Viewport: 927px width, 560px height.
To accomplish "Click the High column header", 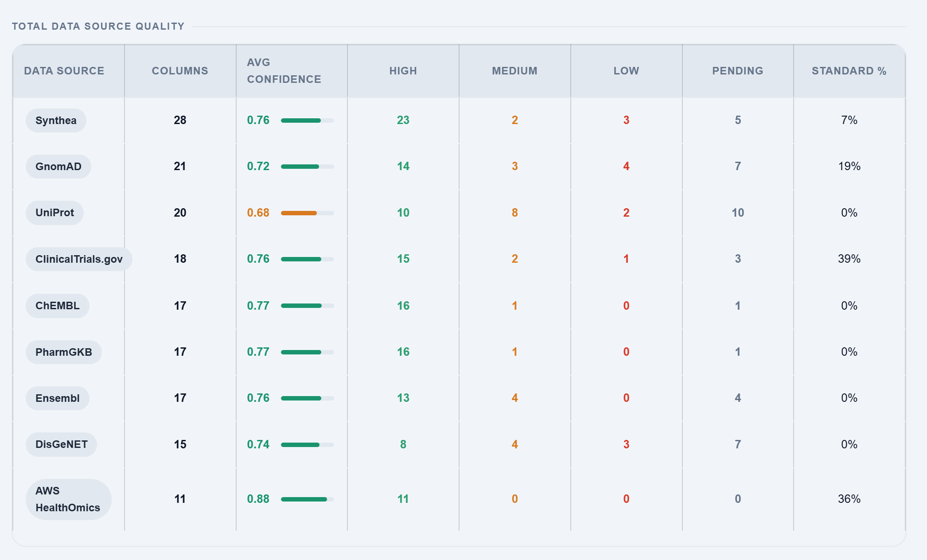I will point(403,71).
